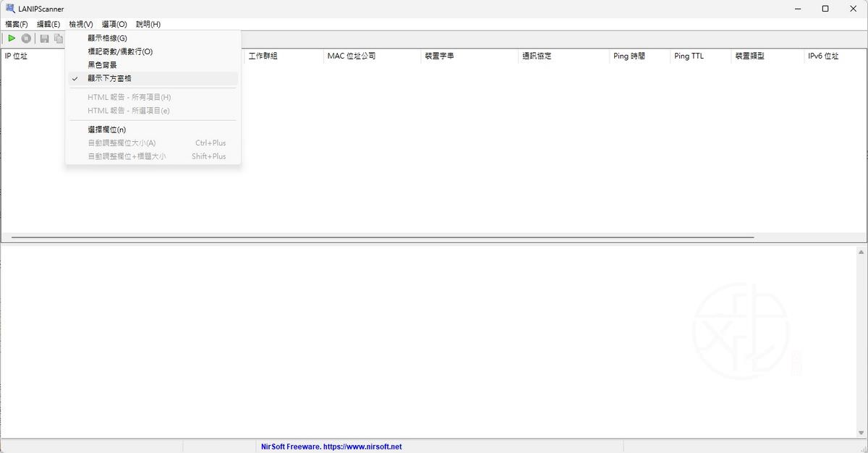Click the lower pane scroll-up arrow
Image resolution: width=868 pixels, height=453 pixels.
tap(861, 253)
